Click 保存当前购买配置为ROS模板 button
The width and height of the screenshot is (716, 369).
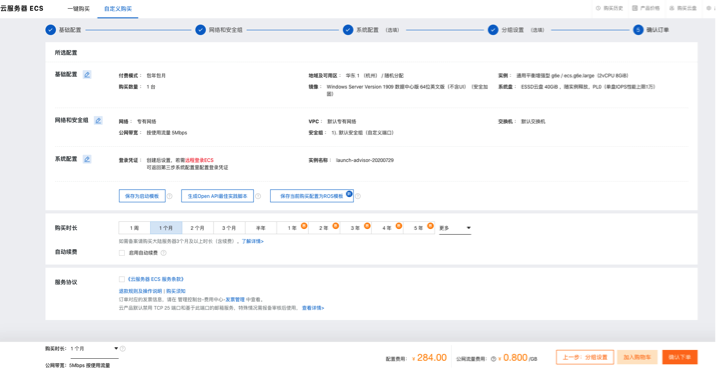point(312,196)
